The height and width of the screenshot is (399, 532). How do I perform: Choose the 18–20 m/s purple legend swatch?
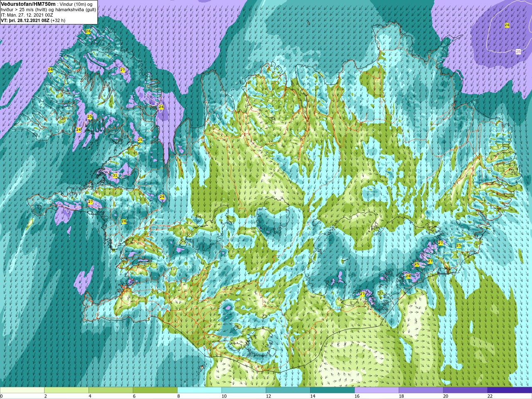pyautogui.click(x=421, y=390)
